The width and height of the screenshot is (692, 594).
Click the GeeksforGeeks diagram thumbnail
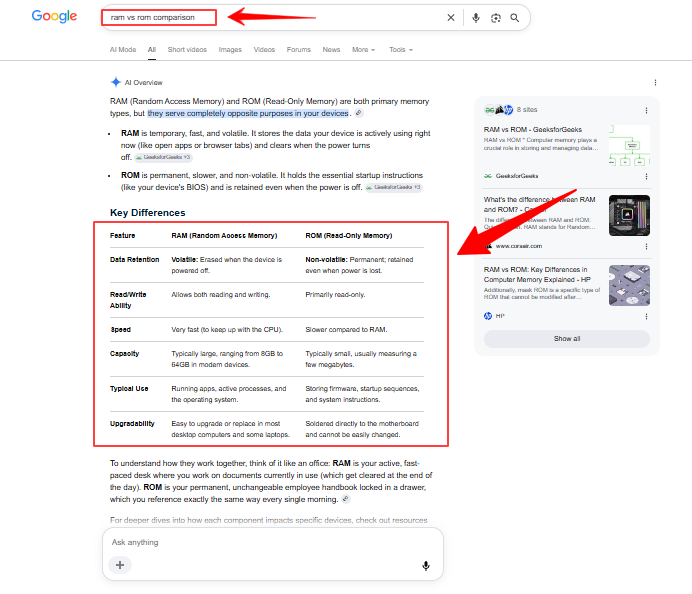629,146
